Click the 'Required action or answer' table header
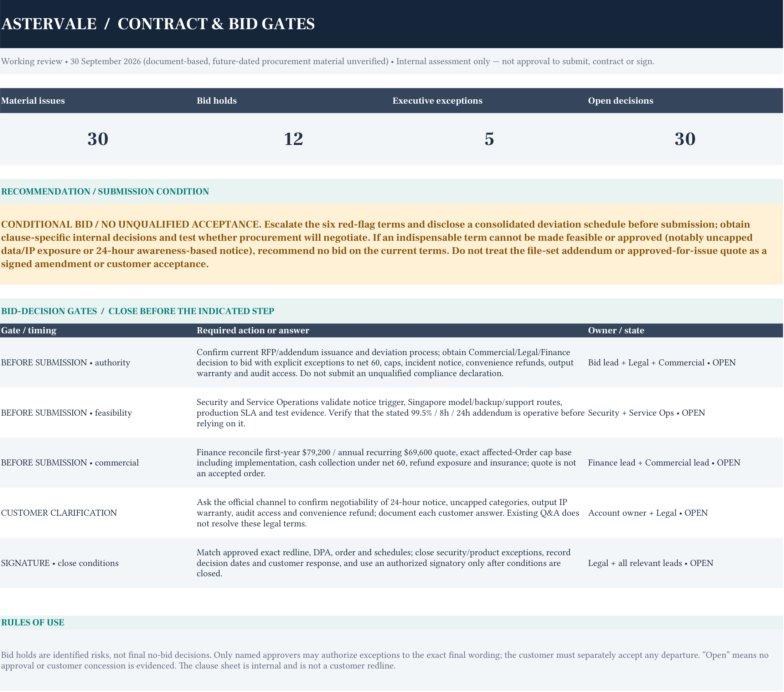 pyautogui.click(x=253, y=331)
